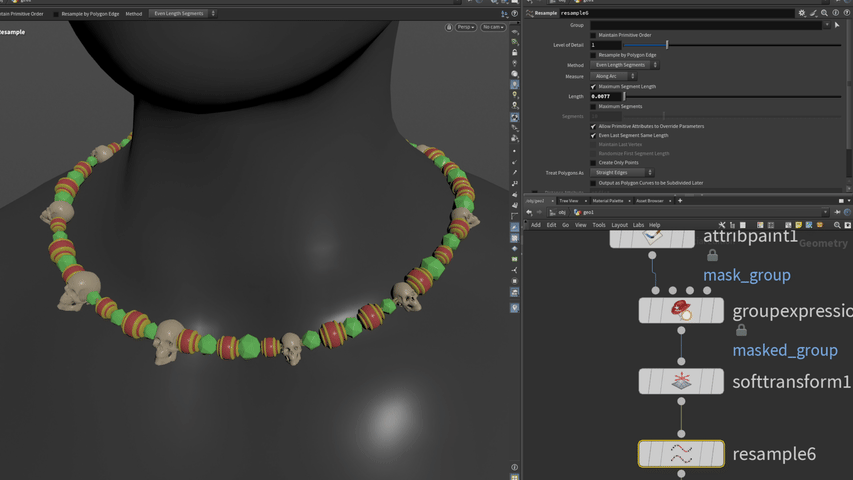This screenshot has width=853, height=480.
Task: Open the Layout menu in network editor
Action: click(x=619, y=225)
